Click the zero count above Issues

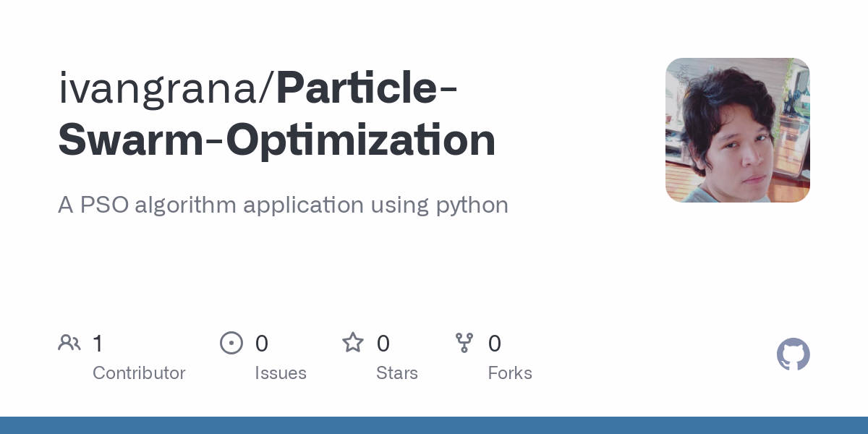[x=262, y=343]
